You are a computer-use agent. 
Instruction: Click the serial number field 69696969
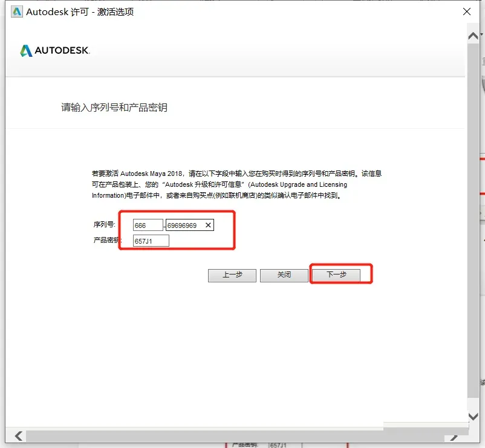click(190, 225)
